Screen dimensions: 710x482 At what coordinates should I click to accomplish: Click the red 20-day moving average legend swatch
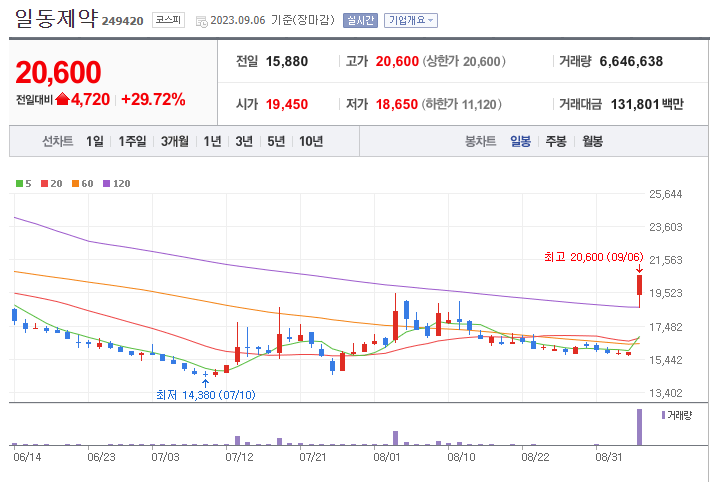[x=44, y=183]
